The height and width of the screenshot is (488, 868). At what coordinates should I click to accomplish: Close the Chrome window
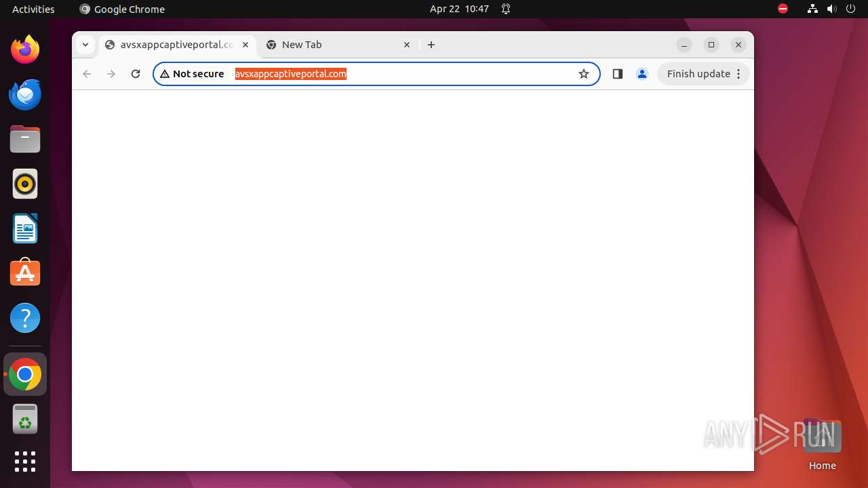coord(738,45)
